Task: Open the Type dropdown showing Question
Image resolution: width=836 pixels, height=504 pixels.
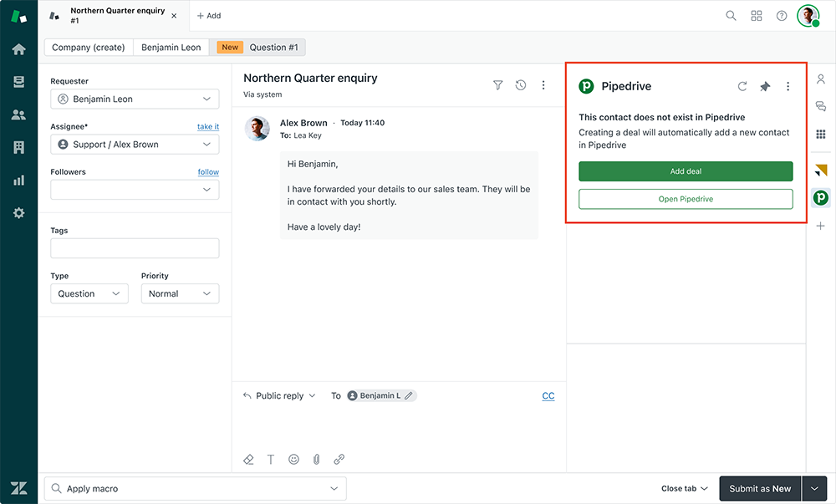Action: coord(89,293)
